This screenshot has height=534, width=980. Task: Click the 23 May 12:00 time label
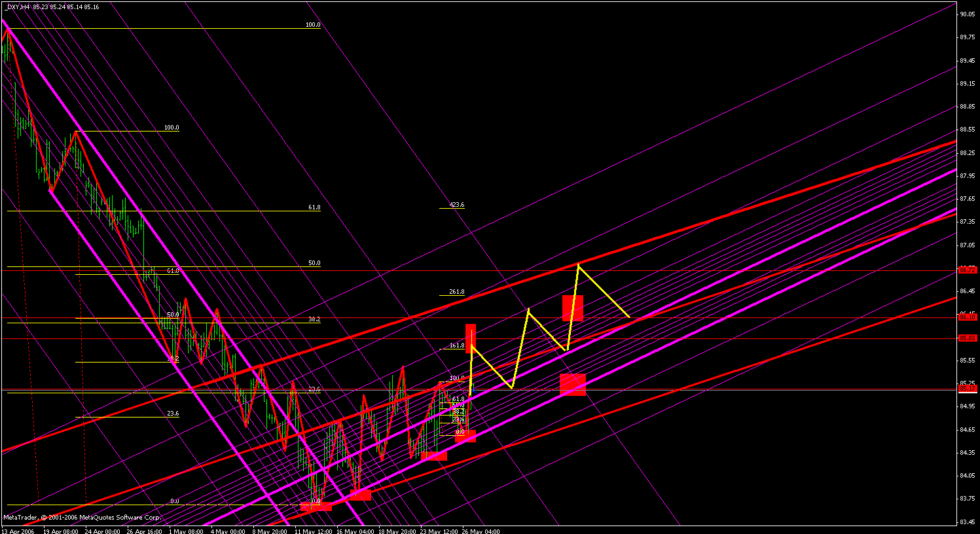point(438,531)
